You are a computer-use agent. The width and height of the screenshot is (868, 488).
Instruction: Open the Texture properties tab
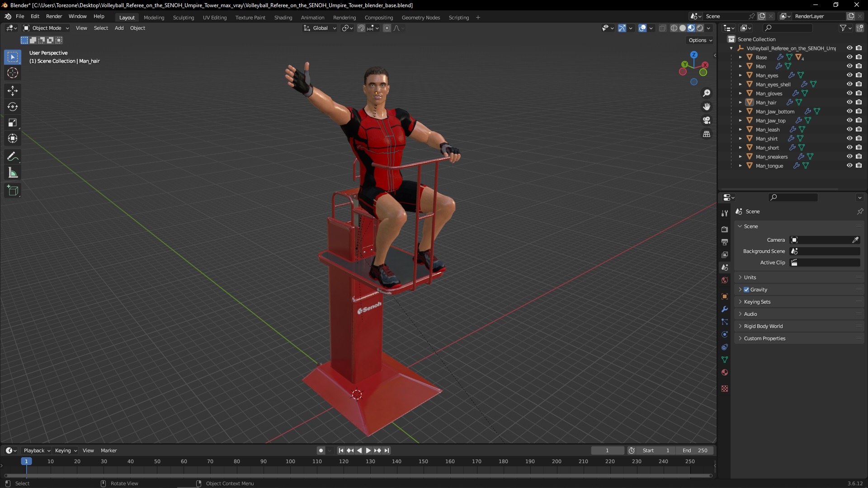click(725, 389)
